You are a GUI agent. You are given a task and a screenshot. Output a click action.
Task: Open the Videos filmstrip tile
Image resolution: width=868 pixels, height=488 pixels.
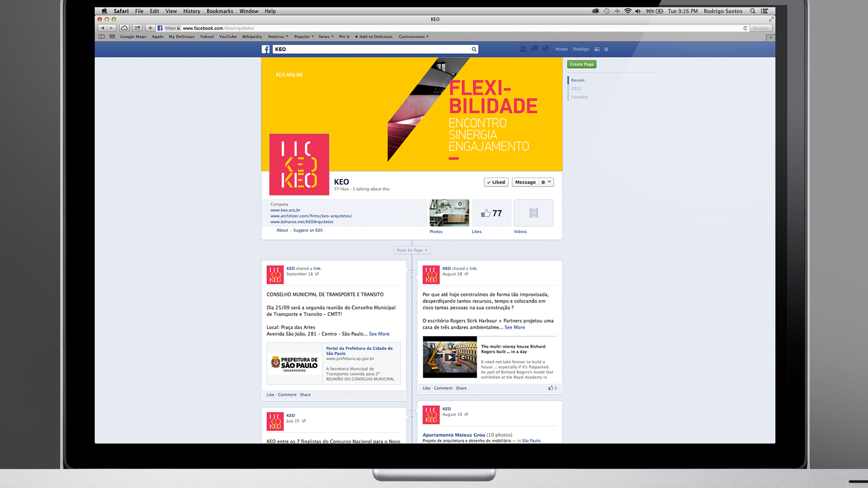pos(533,213)
